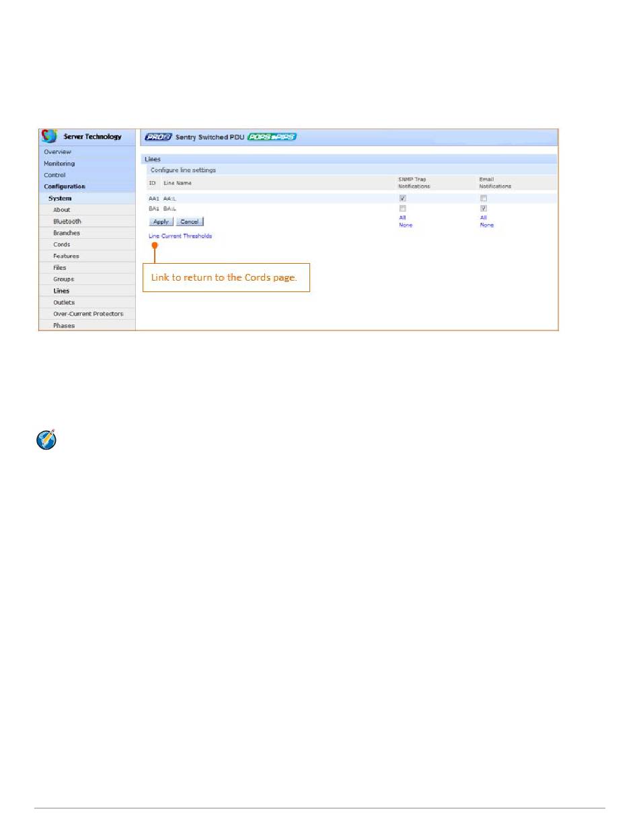This screenshot has height=840, width=639.
Task: Collapse the Configuration menu section
Action: coord(65,186)
